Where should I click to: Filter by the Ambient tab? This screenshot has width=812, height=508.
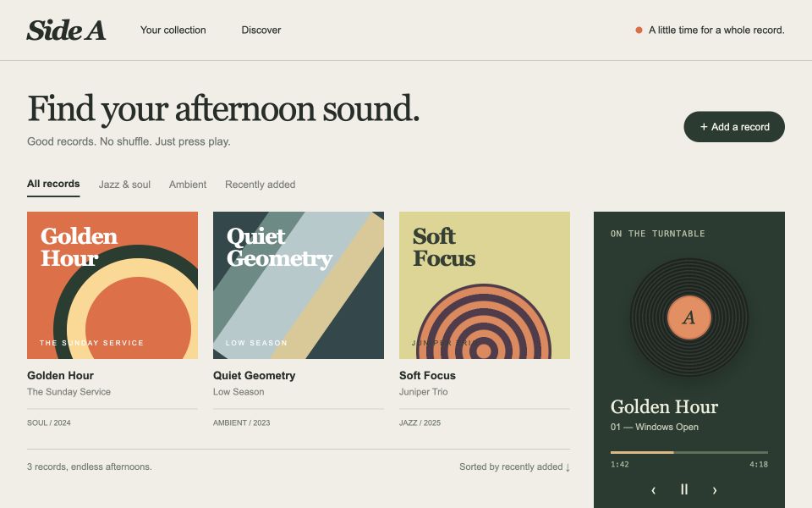pyautogui.click(x=188, y=185)
